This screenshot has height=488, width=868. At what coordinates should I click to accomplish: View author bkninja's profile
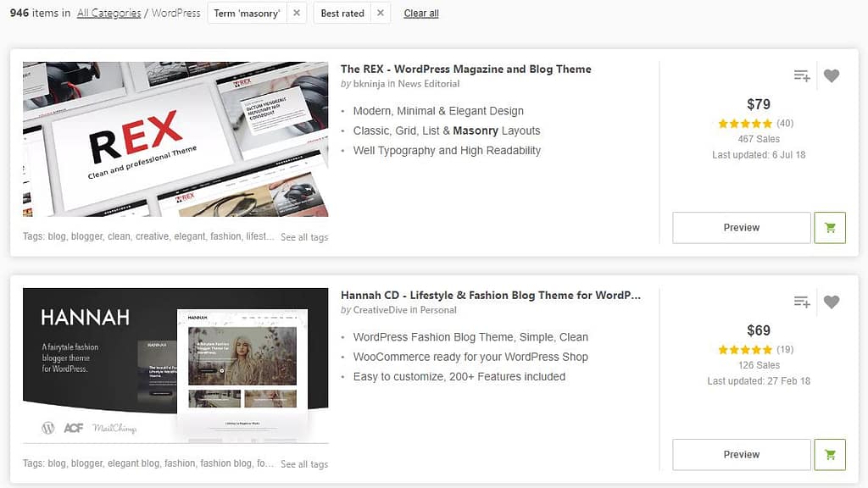[369, 84]
